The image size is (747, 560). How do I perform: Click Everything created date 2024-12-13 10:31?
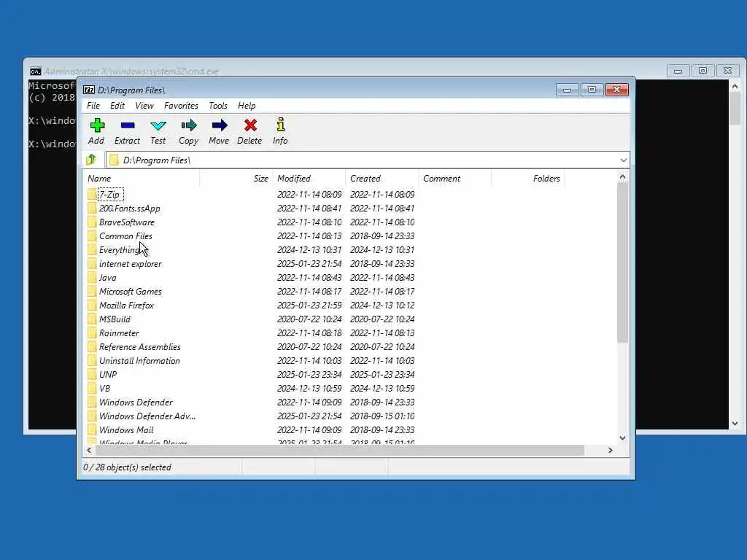pos(382,249)
